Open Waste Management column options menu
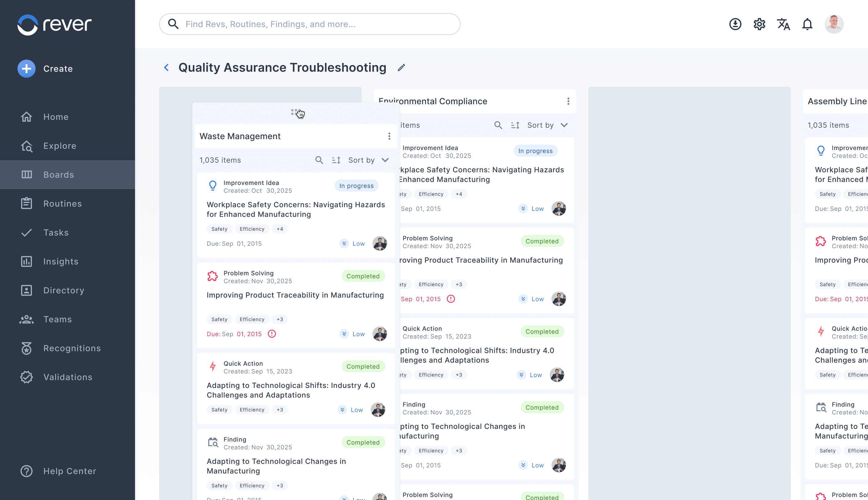 (389, 136)
